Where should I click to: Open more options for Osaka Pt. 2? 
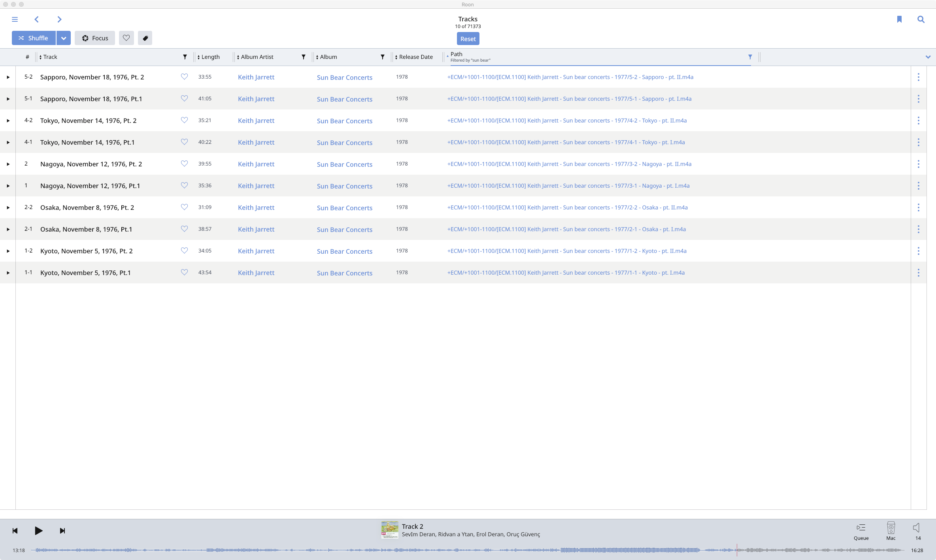coord(919,207)
